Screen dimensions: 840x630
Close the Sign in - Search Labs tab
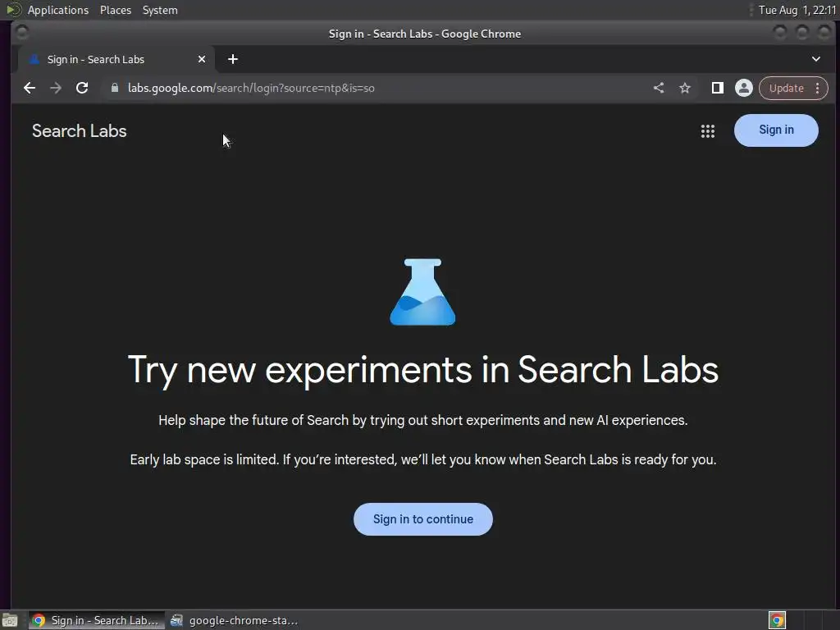(202, 59)
